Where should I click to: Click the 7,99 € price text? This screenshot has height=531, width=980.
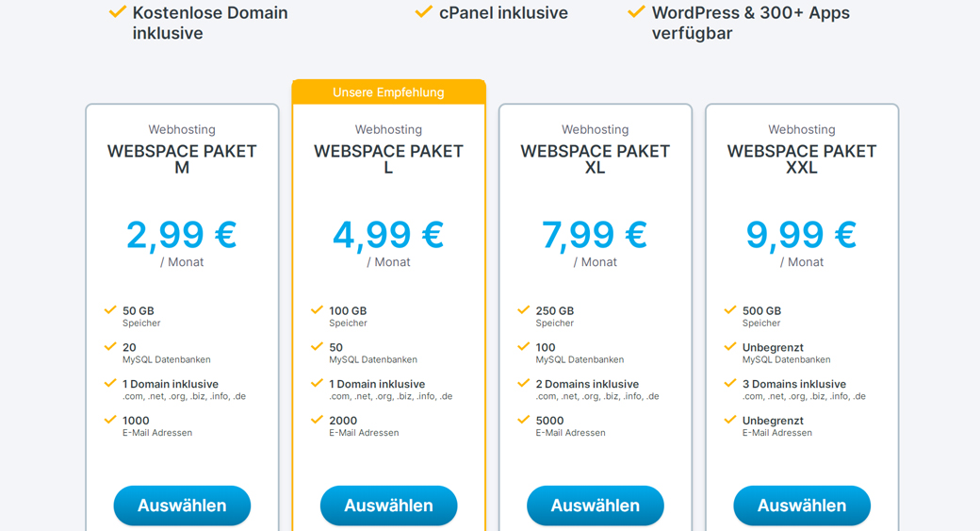pos(595,235)
